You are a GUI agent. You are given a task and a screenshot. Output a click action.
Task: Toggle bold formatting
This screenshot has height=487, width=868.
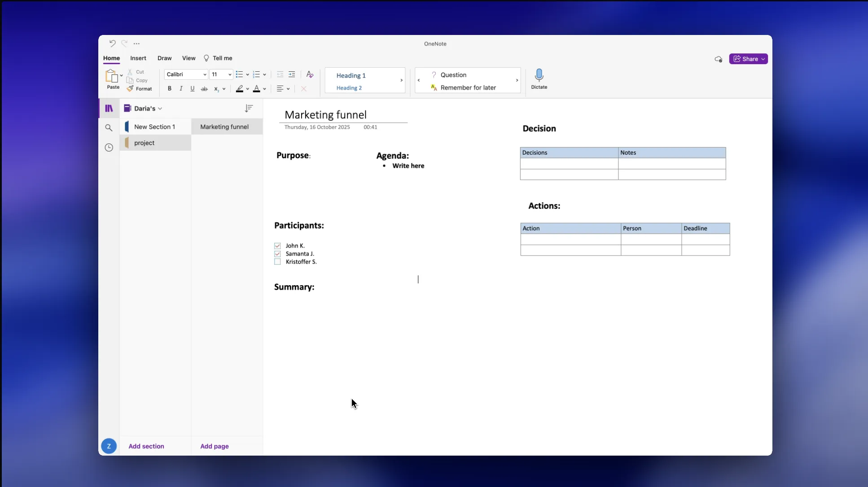169,88
